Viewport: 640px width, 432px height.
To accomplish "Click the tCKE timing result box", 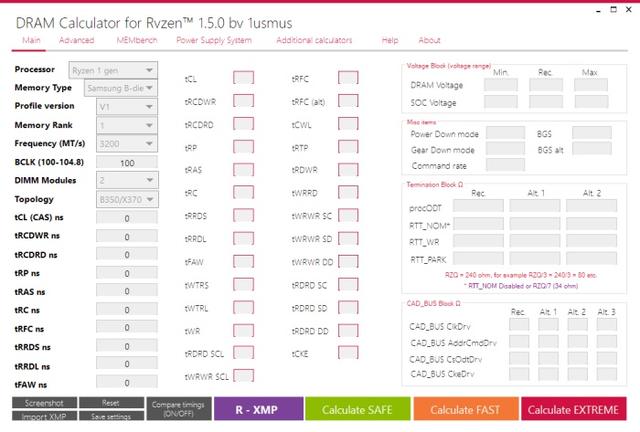I will click(x=348, y=353).
